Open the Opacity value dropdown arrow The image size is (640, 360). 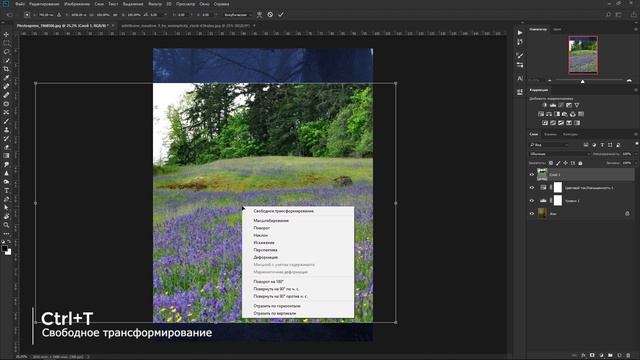[x=635, y=154]
